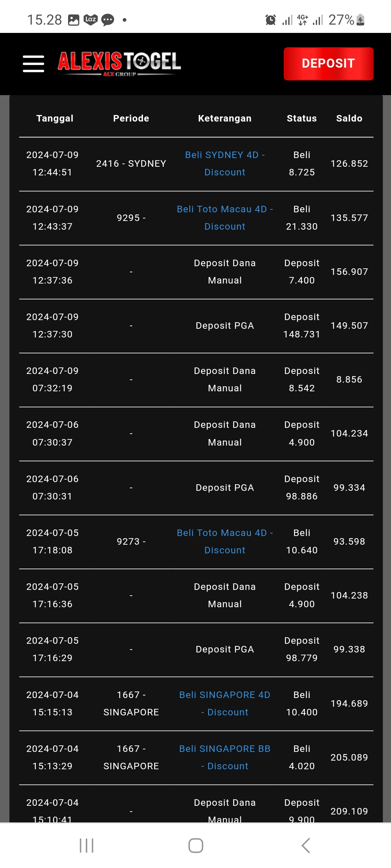Tap the gallery image notification icon
391x868 pixels.
[73, 20]
